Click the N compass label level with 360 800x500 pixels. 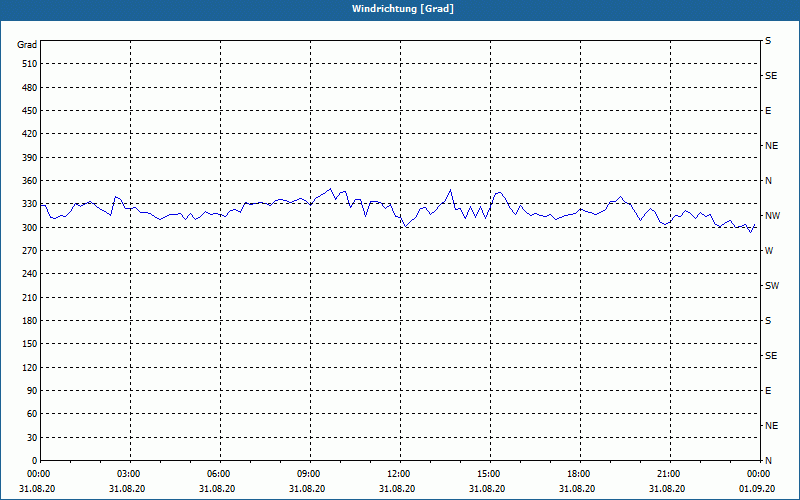pos(768,181)
